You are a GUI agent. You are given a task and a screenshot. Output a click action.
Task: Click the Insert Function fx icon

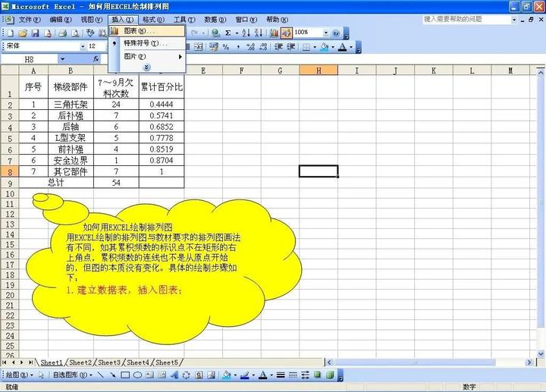tap(96, 59)
